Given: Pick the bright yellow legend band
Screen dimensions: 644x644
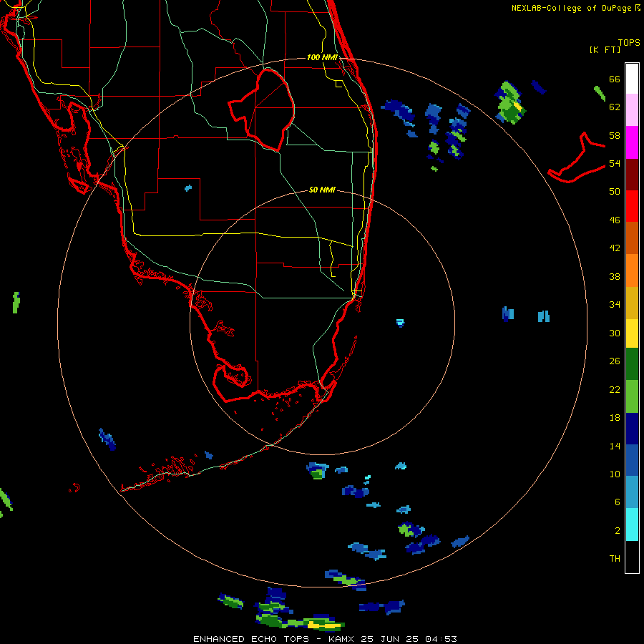Looking at the screenshot, I should click(x=632, y=333).
